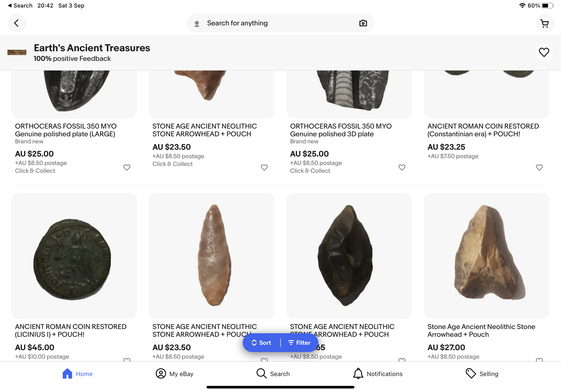Open the Sort options
Image resolution: width=561 pixels, height=392 pixels.
(261, 343)
